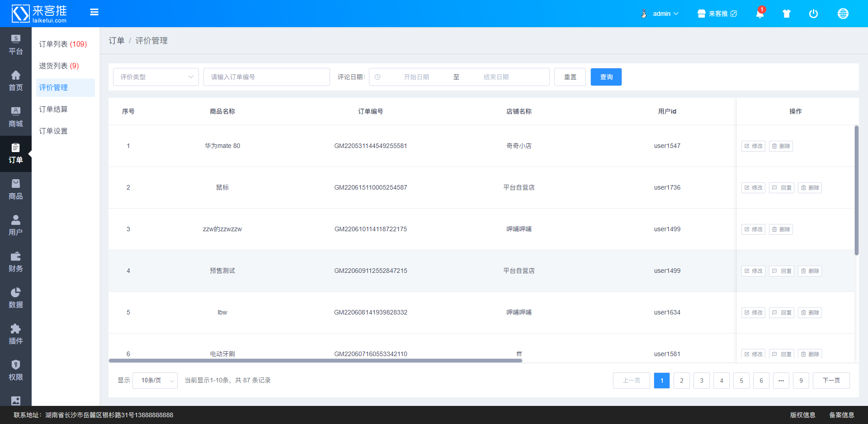Go to page 9
Screen dimensions: 868x424
pos(801,381)
